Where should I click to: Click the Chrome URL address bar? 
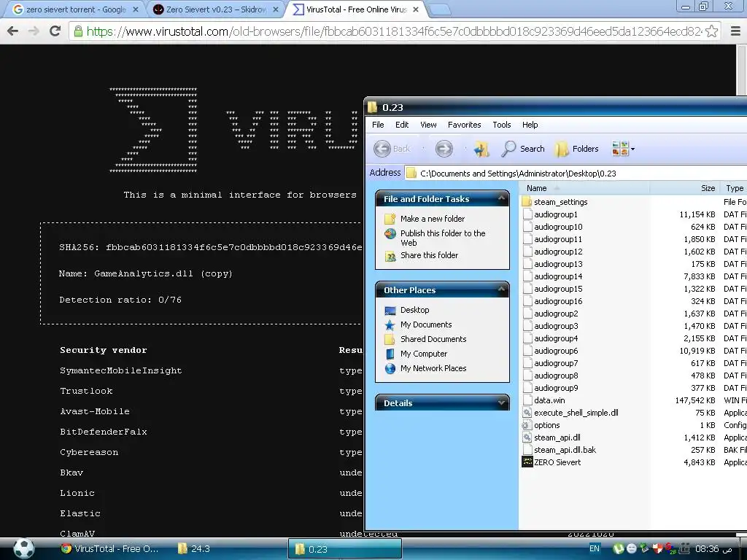pos(393,31)
